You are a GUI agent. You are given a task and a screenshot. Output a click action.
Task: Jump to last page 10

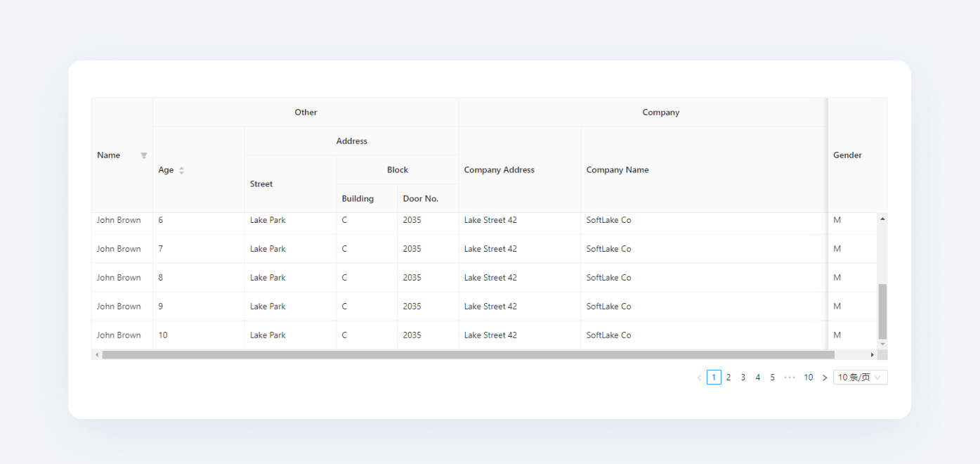coord(809,378)
